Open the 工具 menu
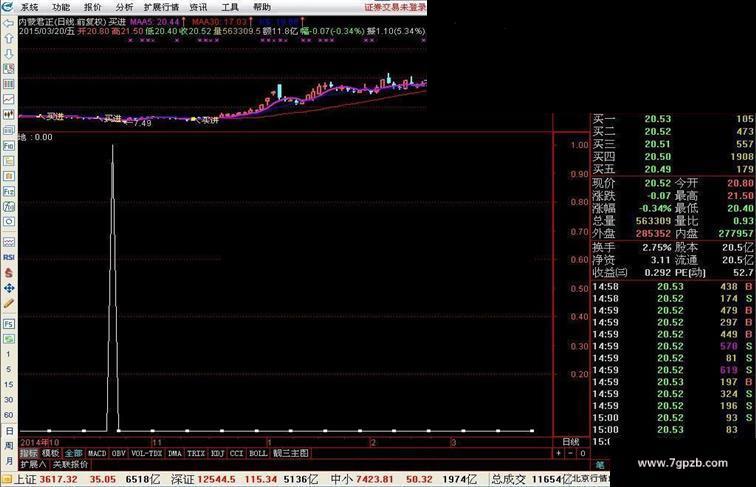Image resolution: width=756 pixels, height=487 pixels. 230,7
